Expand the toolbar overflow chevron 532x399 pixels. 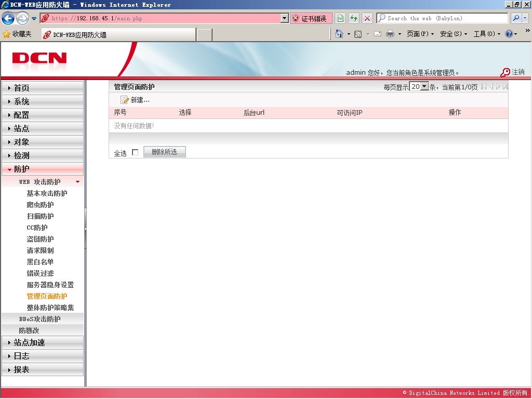pyautogui.click(x=527, y=31)
